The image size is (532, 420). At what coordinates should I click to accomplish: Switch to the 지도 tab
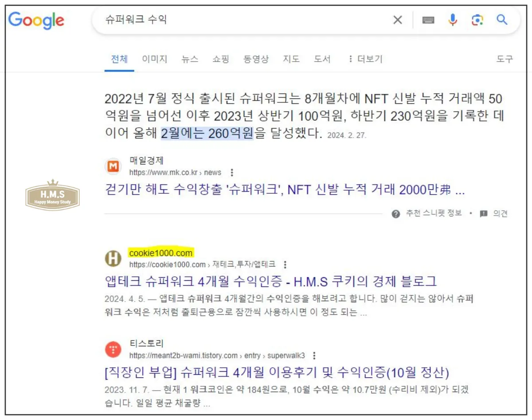point(291,59)
